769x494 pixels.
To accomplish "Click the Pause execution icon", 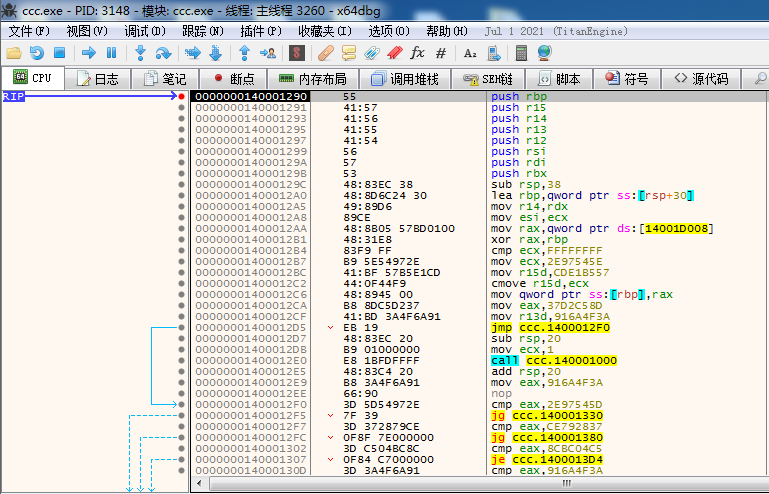I will [x=111, y=53].
